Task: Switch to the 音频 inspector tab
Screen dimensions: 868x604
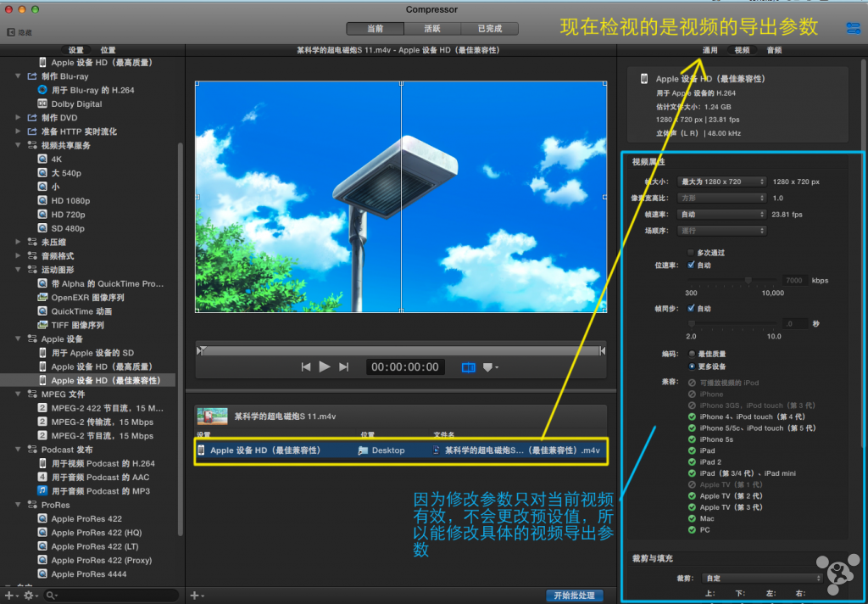Action: click(x=774, y=51)
